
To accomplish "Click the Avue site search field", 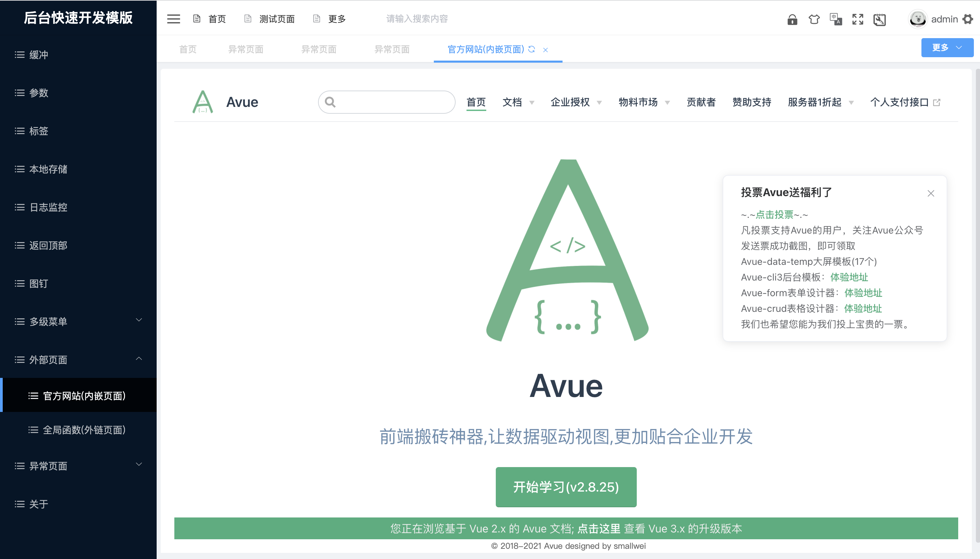I will coord(392,102).
